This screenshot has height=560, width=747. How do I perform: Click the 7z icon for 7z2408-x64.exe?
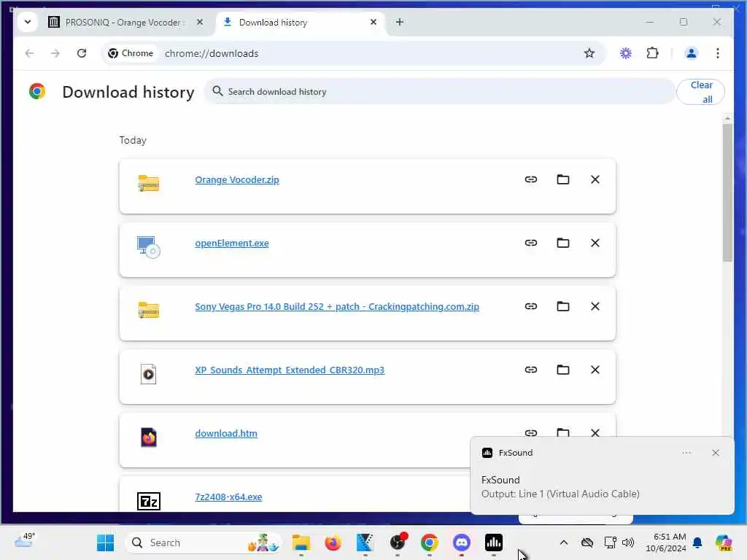pos(149,501)
